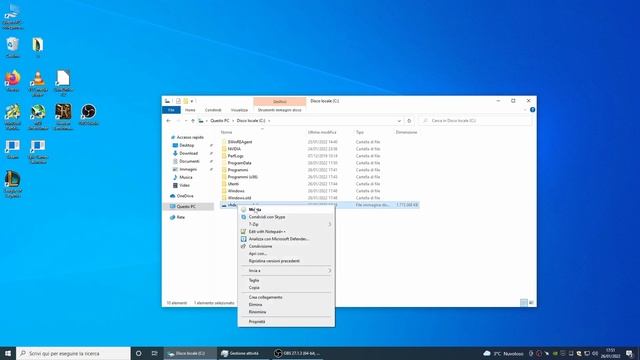Image resolution: width=640 pixels, height=360 pixels.
Task: Click the Up one level arrow
Action: (x=193, y=121)
